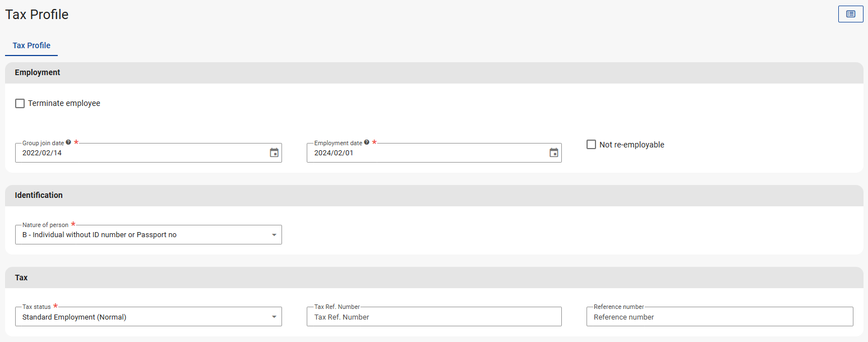Click the 'Not re-employable' label text
868x342 pixels.
[x=631, y=145]
